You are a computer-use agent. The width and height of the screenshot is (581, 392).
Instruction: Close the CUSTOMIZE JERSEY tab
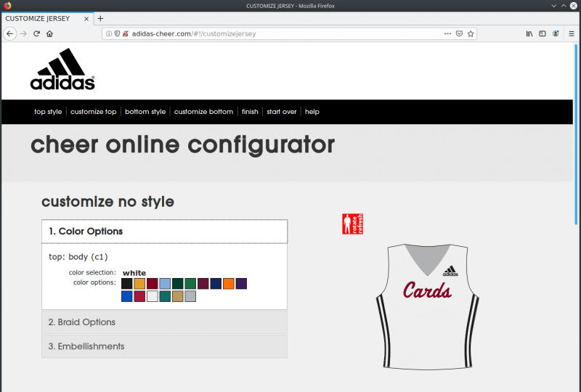coord(86,19)
